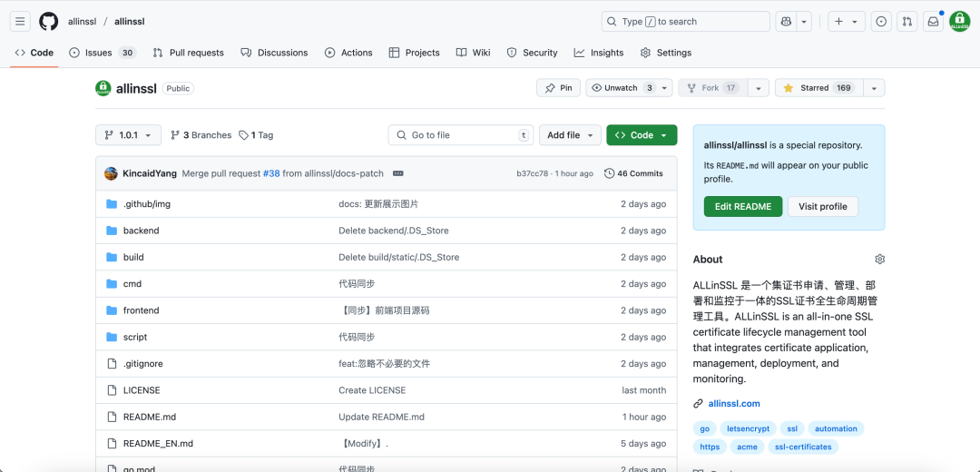This screenshot has height=472, width=980.
Task: Click the link icon beside allinssl.com
Action: point(698,404)
